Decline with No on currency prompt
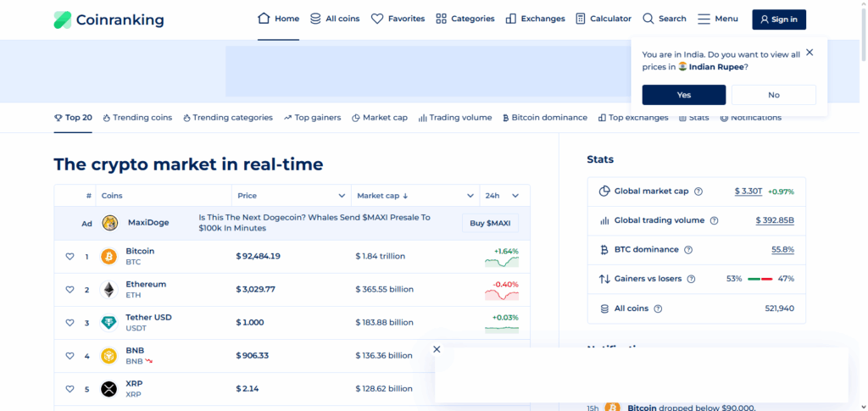This screenshot has height=411, width=868. click(x=773, y=95)
